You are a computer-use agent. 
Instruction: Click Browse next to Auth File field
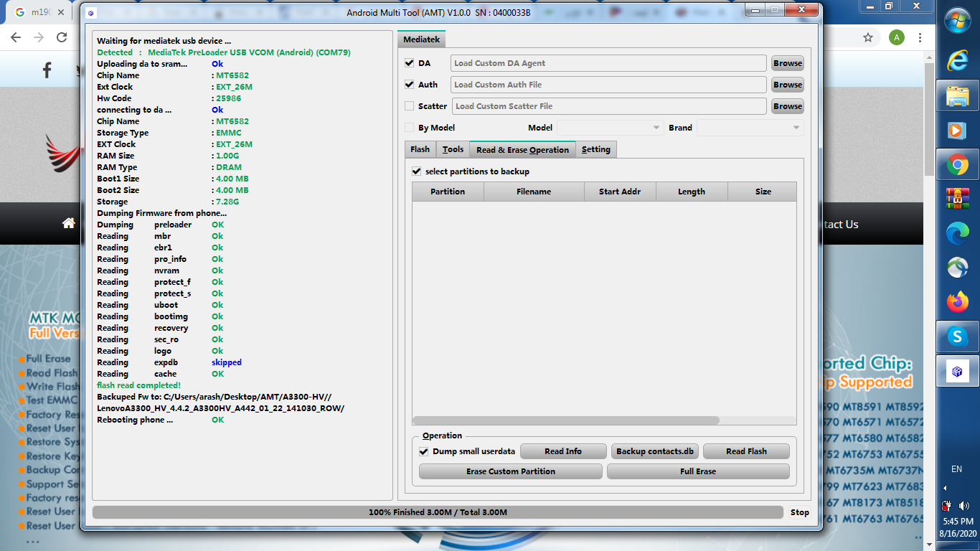point(788,85)
